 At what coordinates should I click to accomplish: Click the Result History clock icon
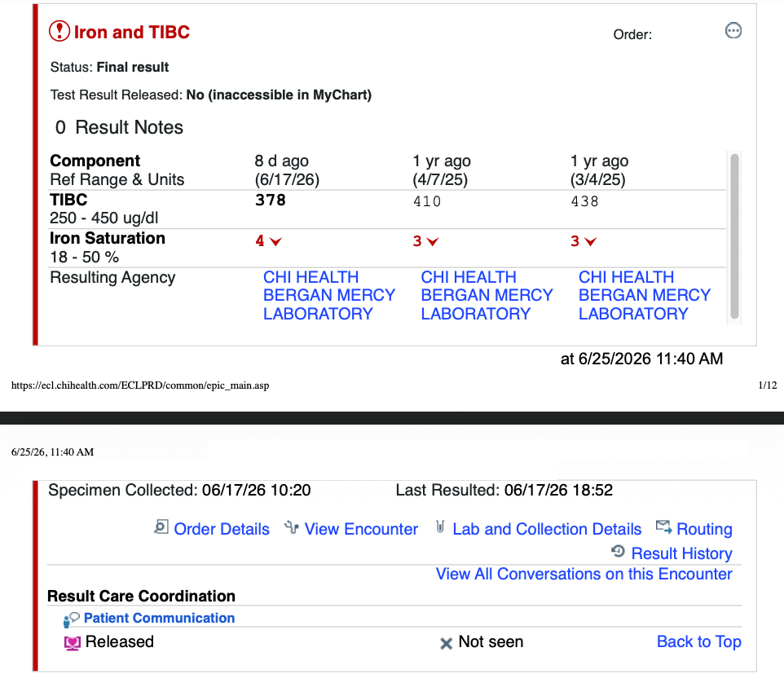pos(619,552)
